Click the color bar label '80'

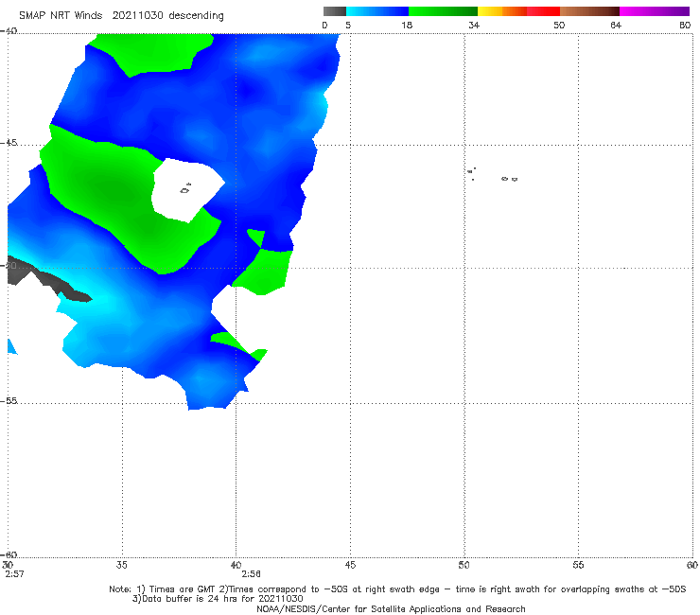click(685, 25)
